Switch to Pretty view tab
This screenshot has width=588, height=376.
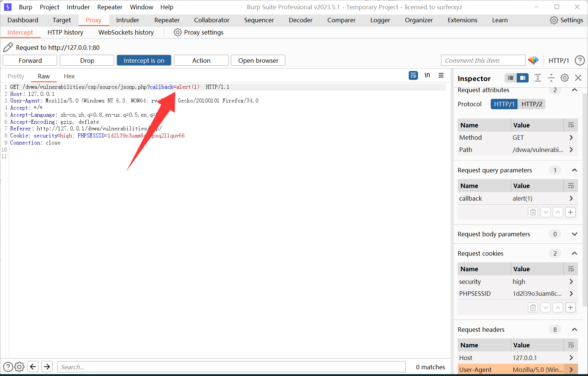(x=16, y=76)
